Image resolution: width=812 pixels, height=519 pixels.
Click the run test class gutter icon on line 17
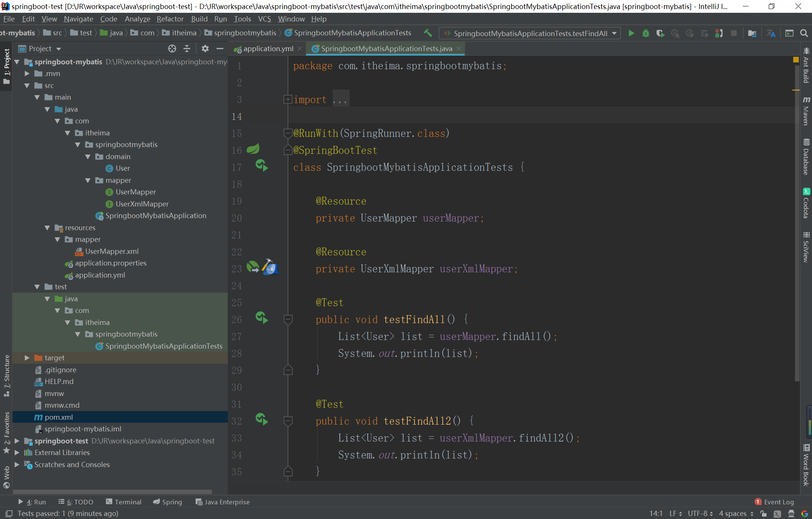262,165
